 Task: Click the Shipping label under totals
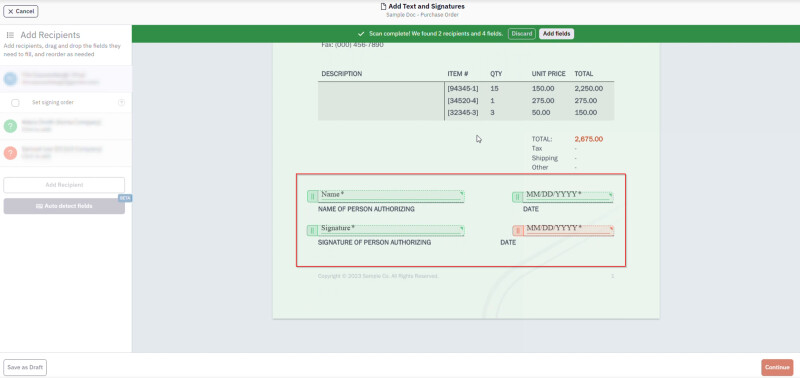[x=544, y=158]
